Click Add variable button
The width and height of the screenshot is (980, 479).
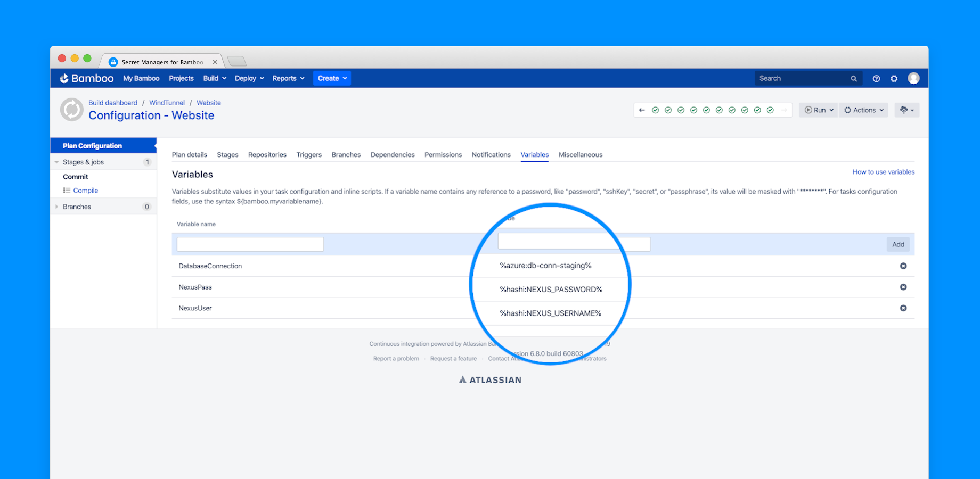coord(899,244)
